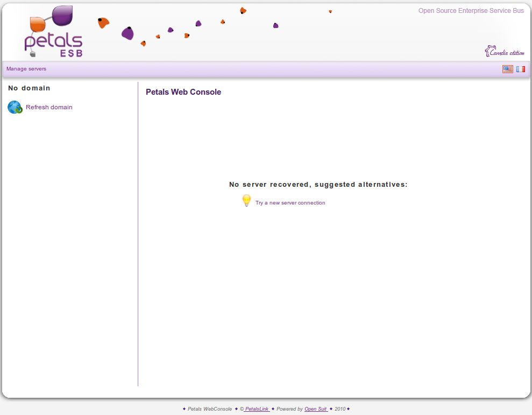Visit the Open Suit footer link
The height and width of the screenshot is (415, 532).
[x=316, y=409]
